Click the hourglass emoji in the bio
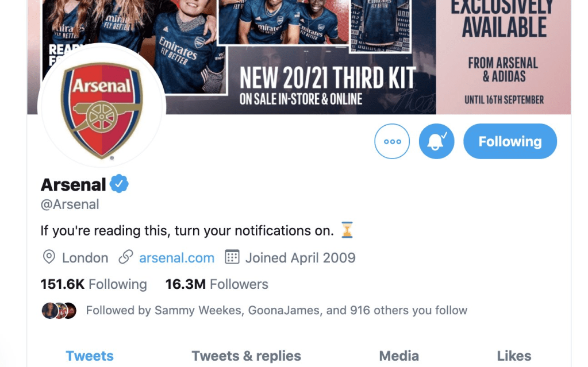The height and width of the screenshot is (367, 588). [347, 231]
